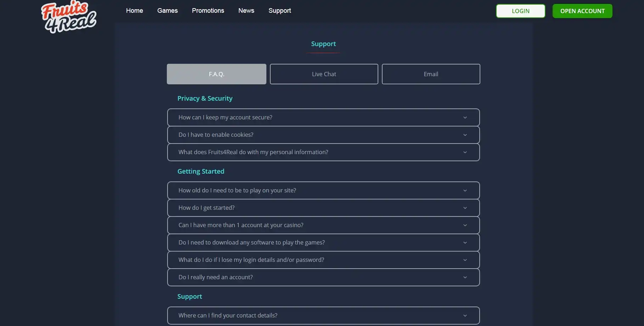This screenshot has height=326, width=644.
Task: Click chevron for the multiple accounts question
Action: (x=465, y=225)
